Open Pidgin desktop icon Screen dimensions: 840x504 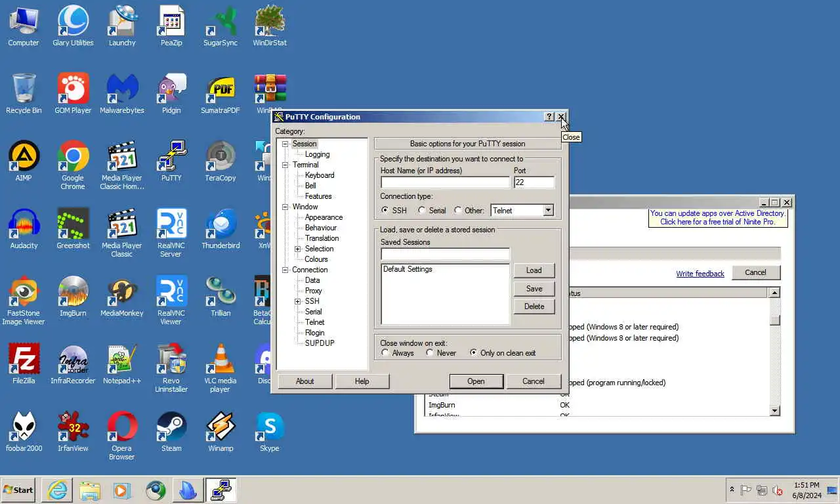[171, 94]
